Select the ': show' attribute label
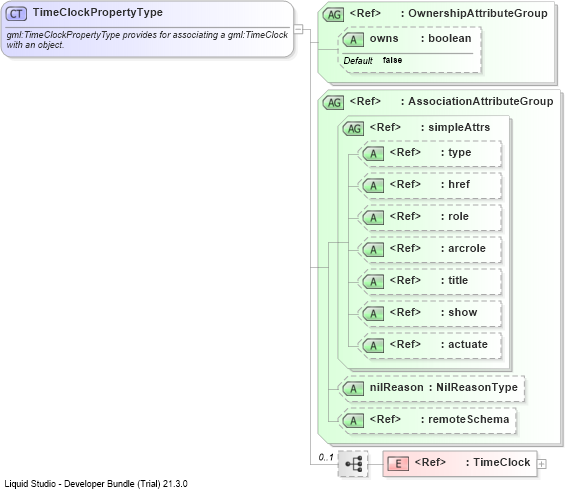 [x=459, y=313]
